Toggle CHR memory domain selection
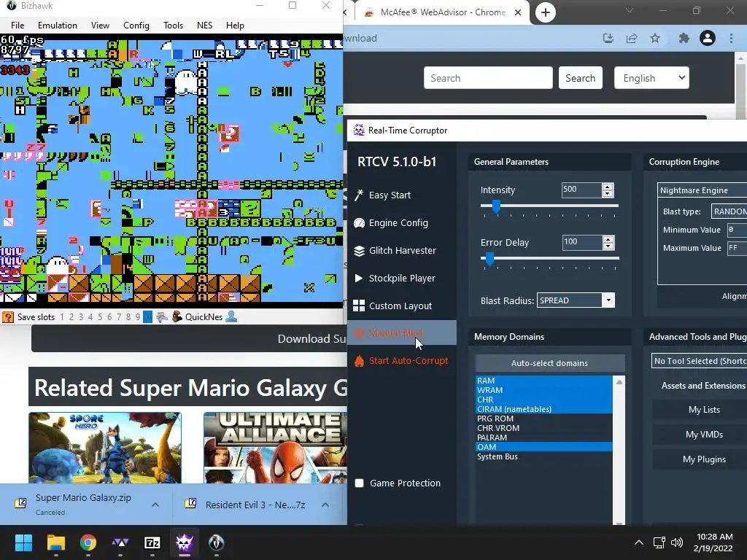Viewport: 747px width, 560px height. pos(543,400)
